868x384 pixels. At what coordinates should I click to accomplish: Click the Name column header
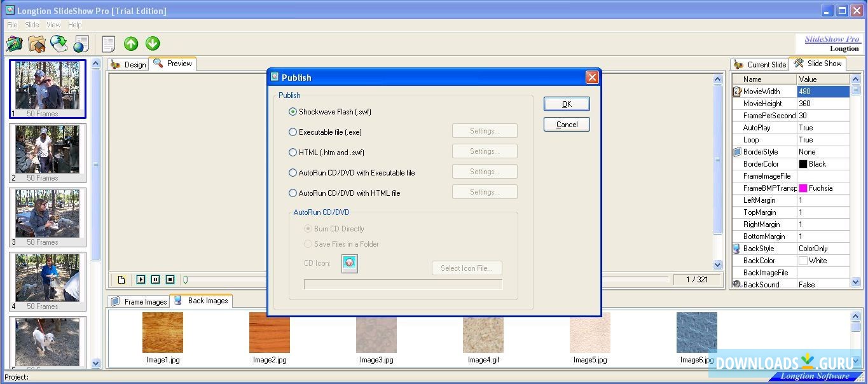764,79
